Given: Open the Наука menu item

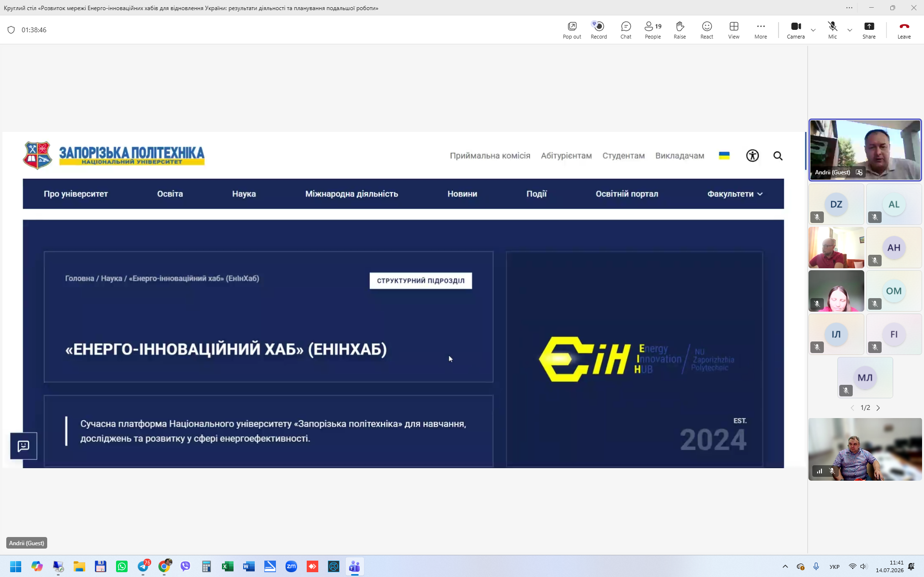Looking at the screenshot, I should tap(244, 194).
